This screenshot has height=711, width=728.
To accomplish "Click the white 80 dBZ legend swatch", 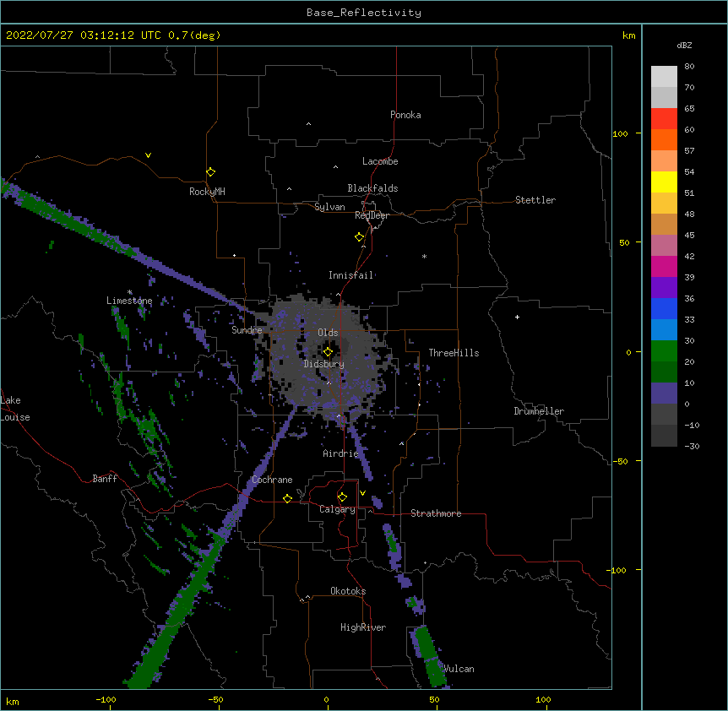I will tap(664, 77).
